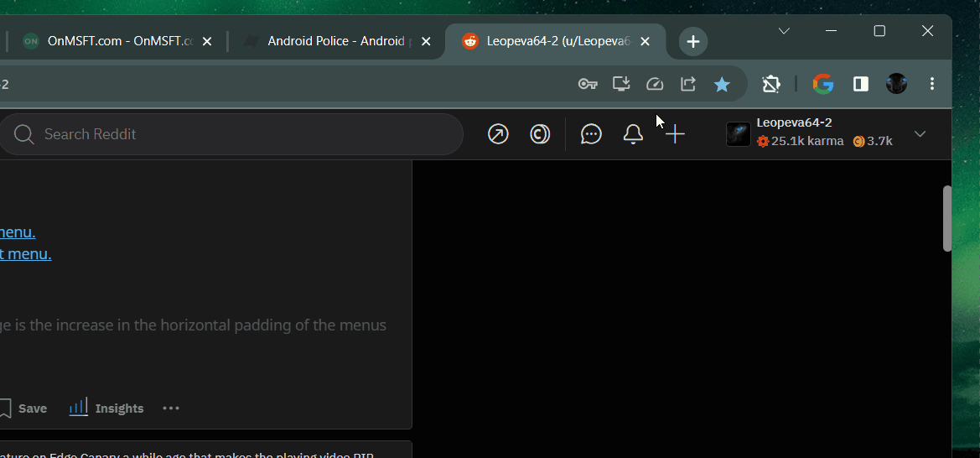Viewport: 980px width, 458px height.
Task: Open the tab search chevron dropdown
Action: coord(784,31)
